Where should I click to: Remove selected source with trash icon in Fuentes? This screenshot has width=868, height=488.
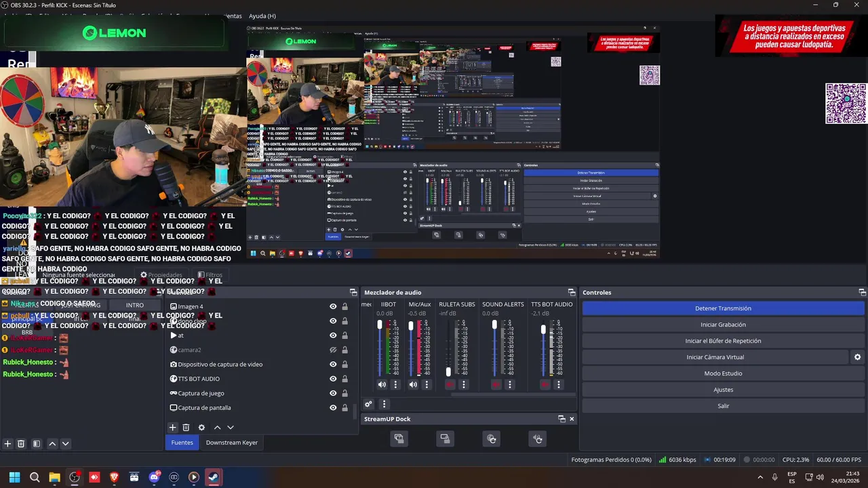[x=186, y=428]
